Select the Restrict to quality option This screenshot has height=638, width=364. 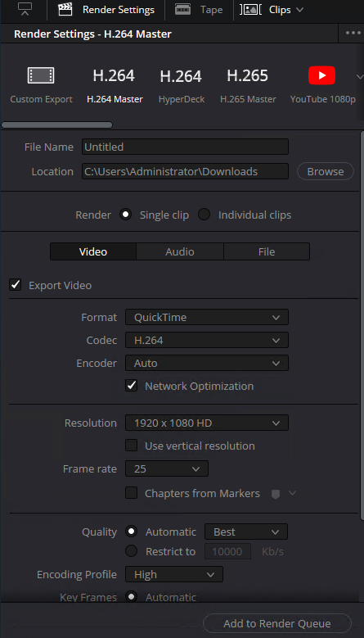point(131,551)
